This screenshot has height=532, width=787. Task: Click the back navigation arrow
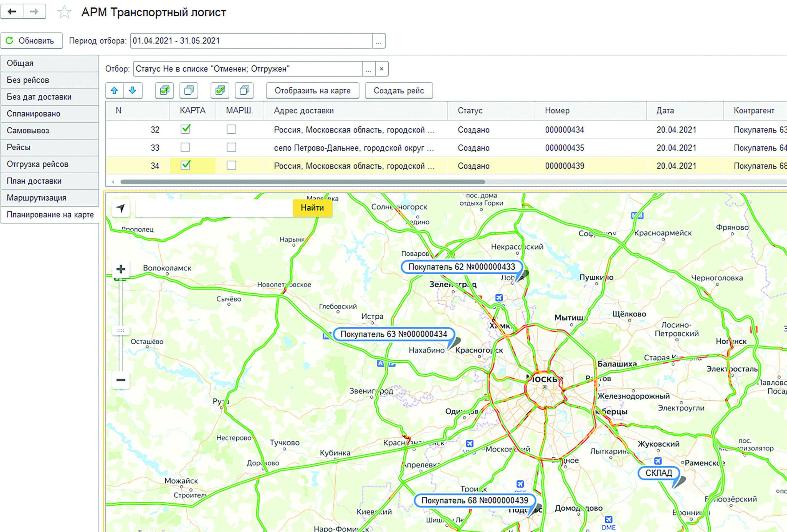click(x=12, y=12)
